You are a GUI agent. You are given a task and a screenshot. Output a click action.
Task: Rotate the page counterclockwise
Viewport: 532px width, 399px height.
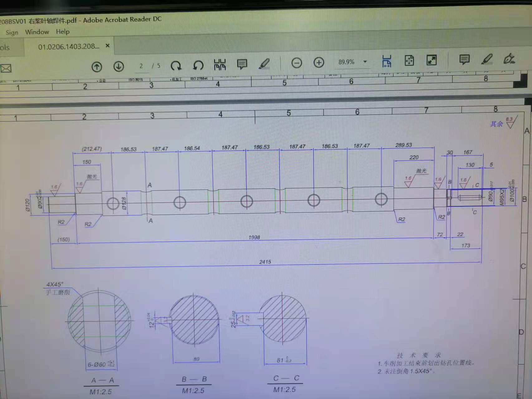pyautogui.click(x=198, y=65)
